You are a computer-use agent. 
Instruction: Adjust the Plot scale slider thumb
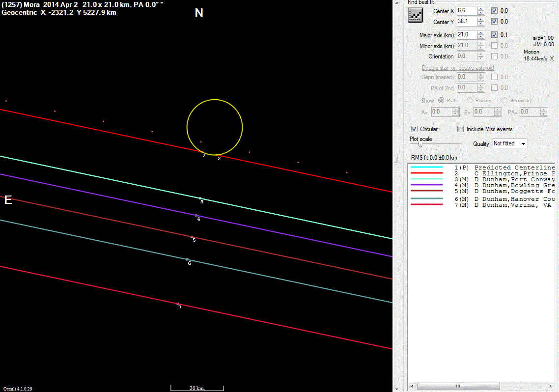point(420,144)
